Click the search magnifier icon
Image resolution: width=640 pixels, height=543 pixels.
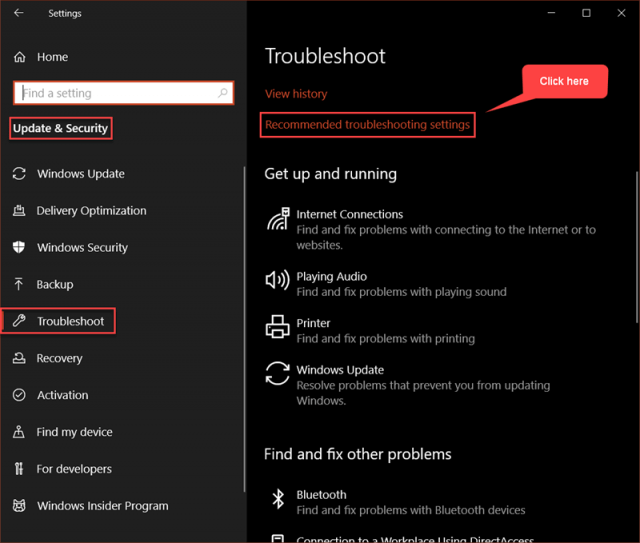point(222,93)
